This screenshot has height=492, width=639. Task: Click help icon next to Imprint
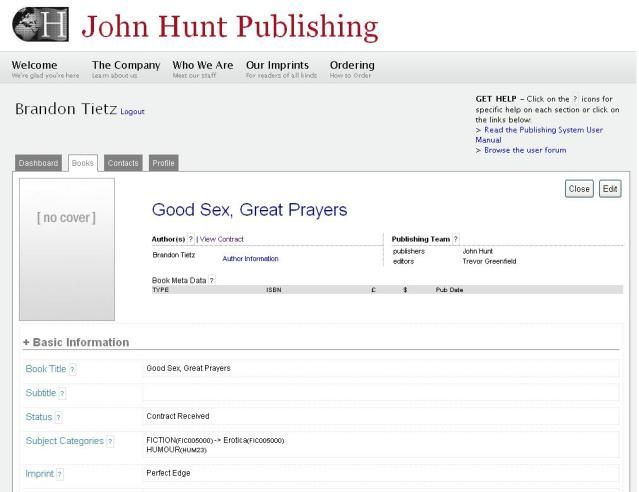[62, 473]
